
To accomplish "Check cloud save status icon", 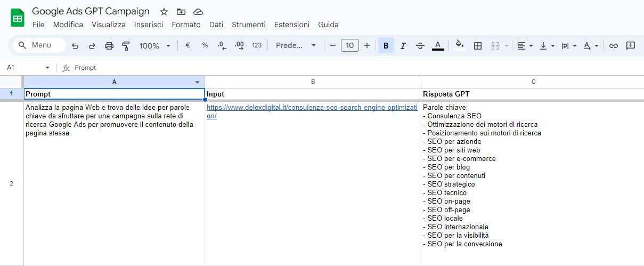I will [x=198, y=12].
